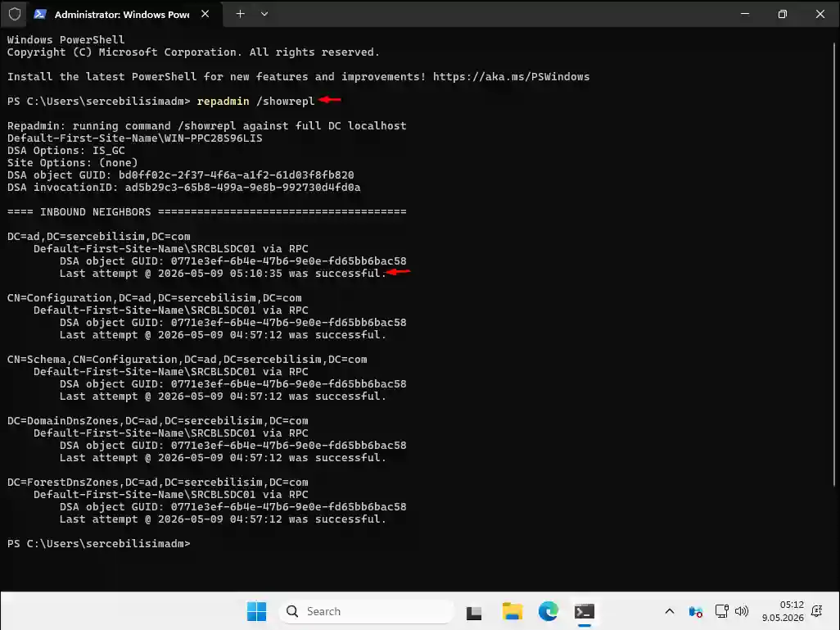Click the tray icon with red badge
The width and height of the screenshot is (840, 630).
pyautogui.click(x=695, y=611)
